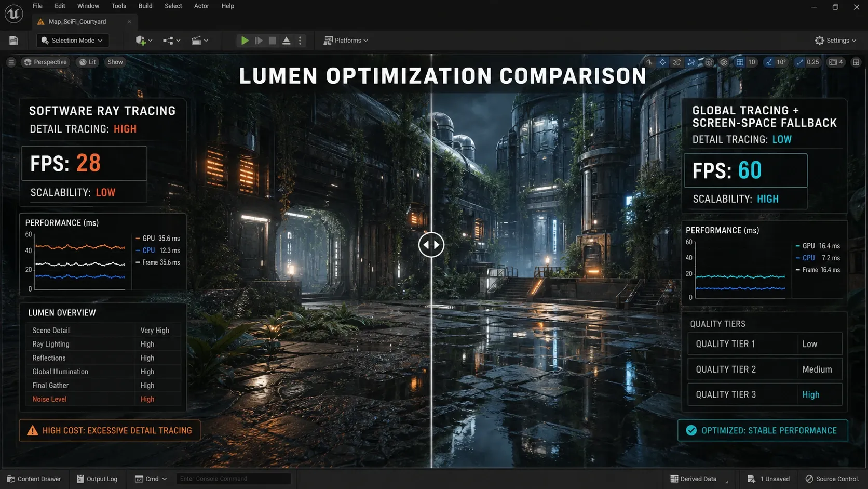Expand the Sequencer cinematics dropdown

[199, 41]
